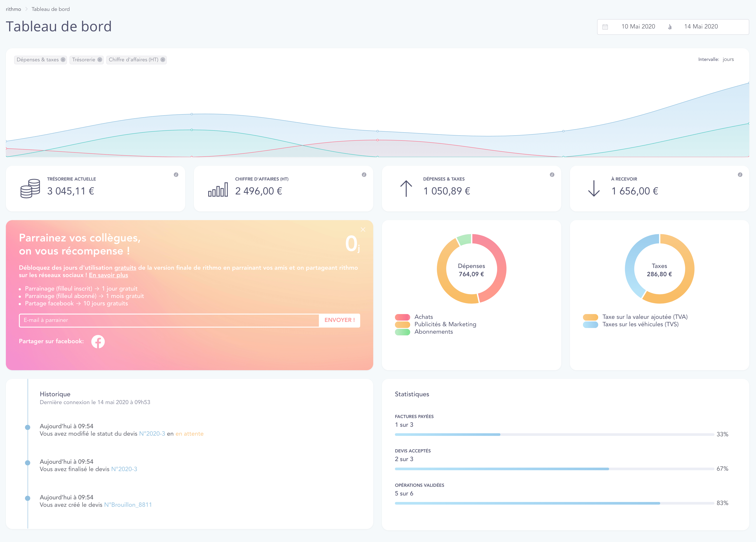This screenshot has height=542, width=756.
Task: Show info for Dépenses & taxes card
Action: 552,174
